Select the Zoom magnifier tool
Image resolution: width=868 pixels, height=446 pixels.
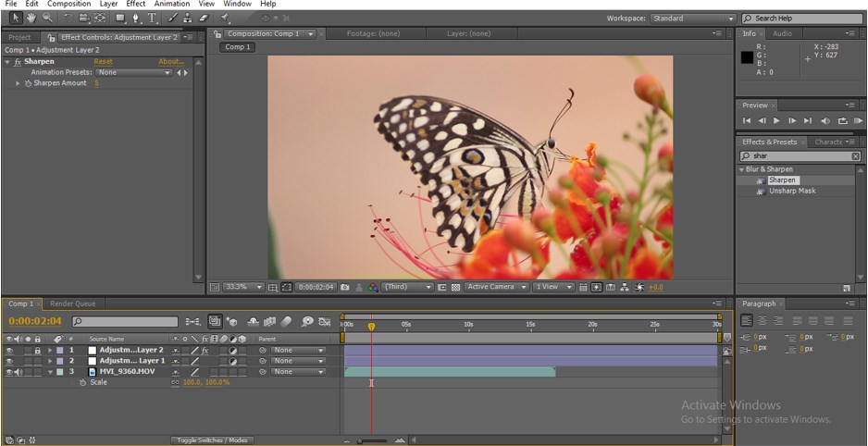47,18
